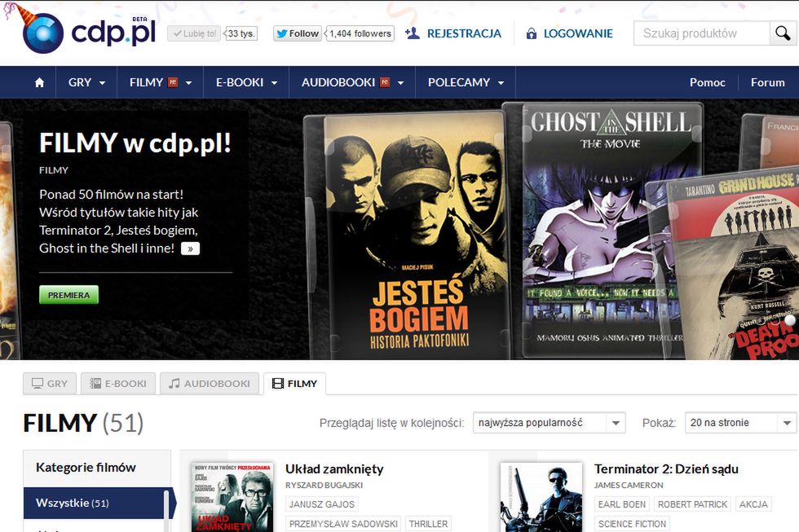
Task: Click the new badge next to FILMY menu
Action: click(x=173, y=82)
